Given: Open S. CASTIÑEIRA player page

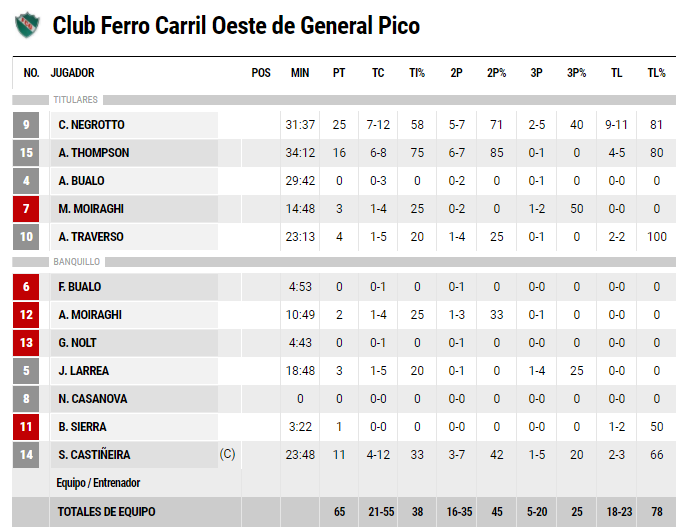Looking at the screenshot, I should (x=94, y=455).
